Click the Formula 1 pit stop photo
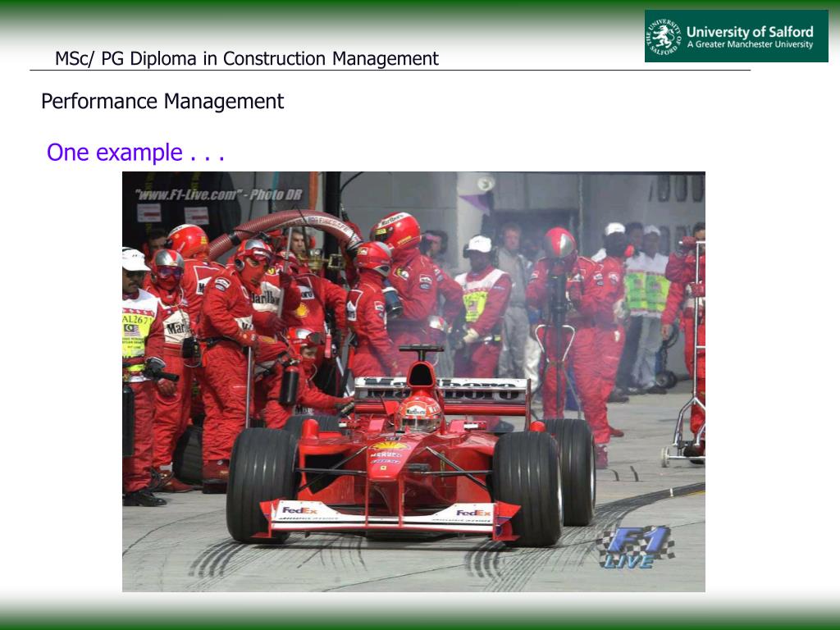The image size is (840, 630). click(413, 381)
